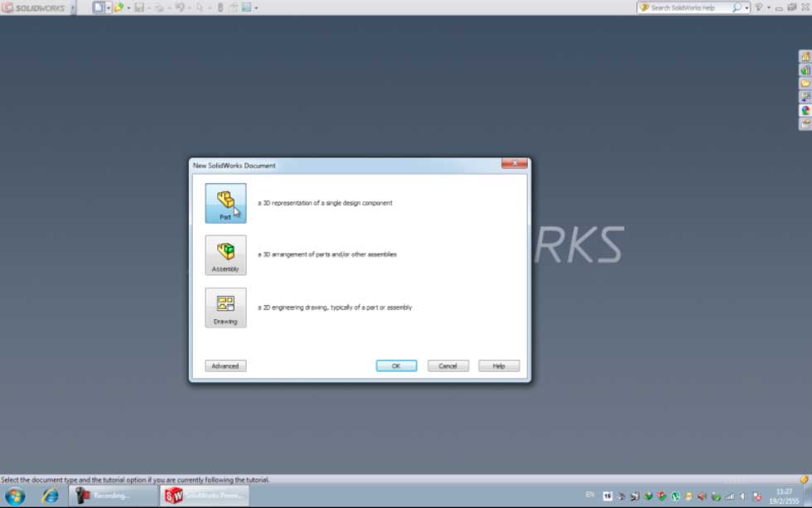Select the Part document type
Image resolution: width=812 pixels, height=508 pixels.
(x=225, y=203)
